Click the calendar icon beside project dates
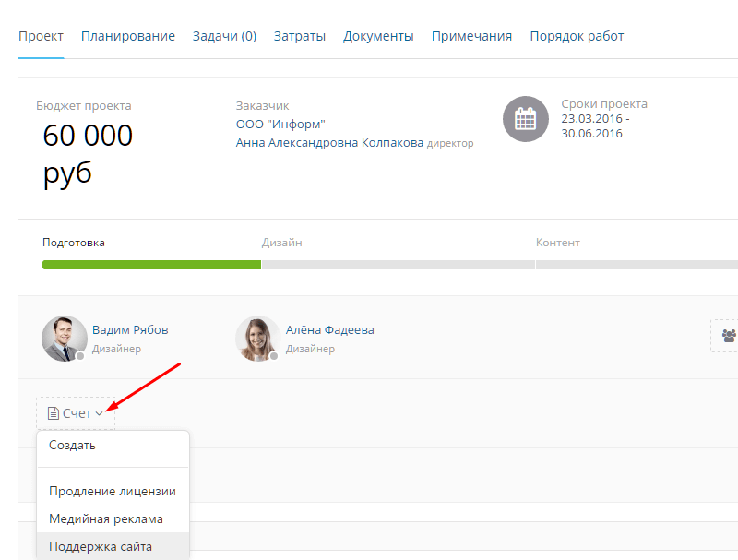Screen dimensions: 738x560 pyautogui.click(x=525, y=119)
